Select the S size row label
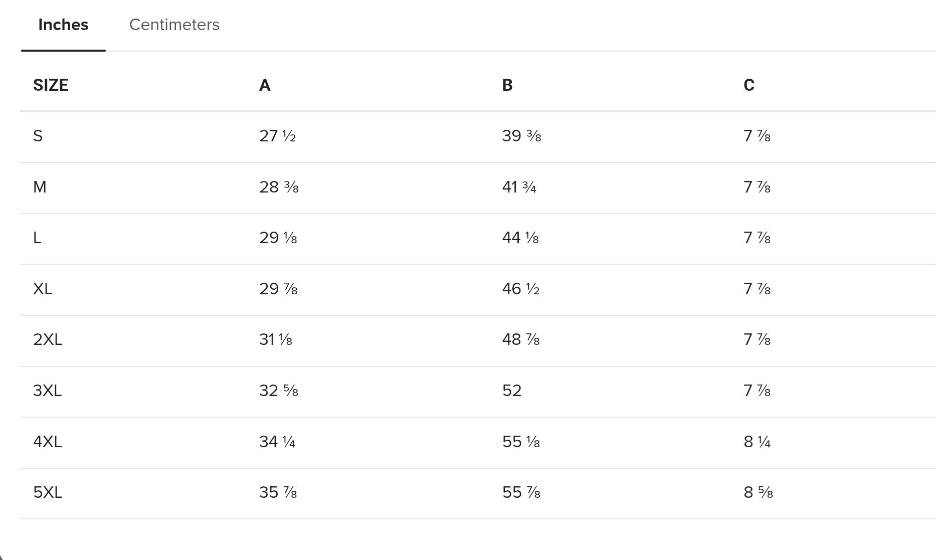This screenshot has width=952, height=560. point(38,136)
